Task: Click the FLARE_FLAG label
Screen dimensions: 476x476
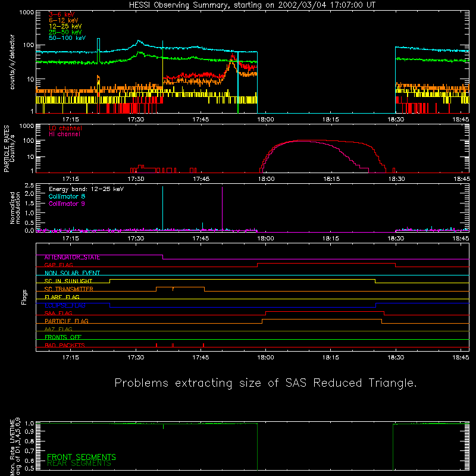Action: coord(62,297)
